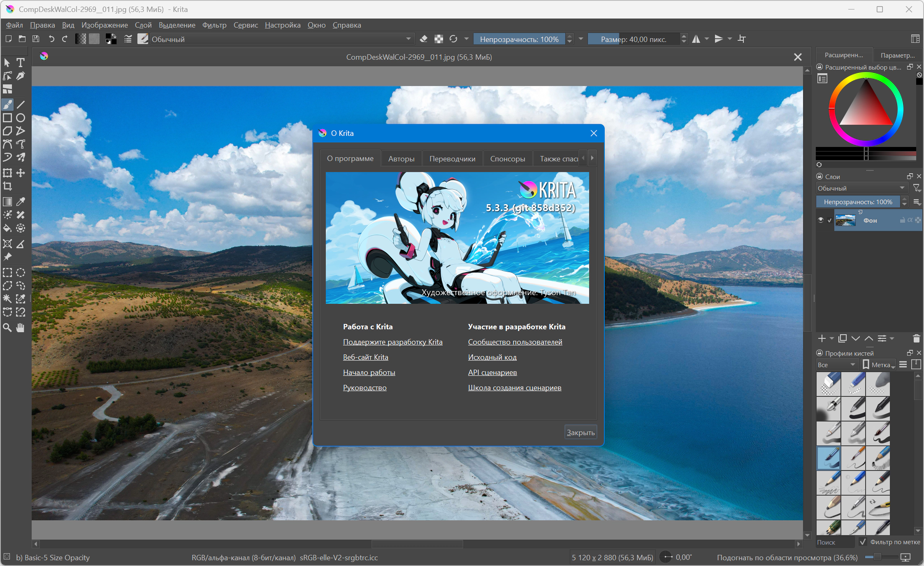
Task: Open the Руководство link
Action: (x=365, y=387)
